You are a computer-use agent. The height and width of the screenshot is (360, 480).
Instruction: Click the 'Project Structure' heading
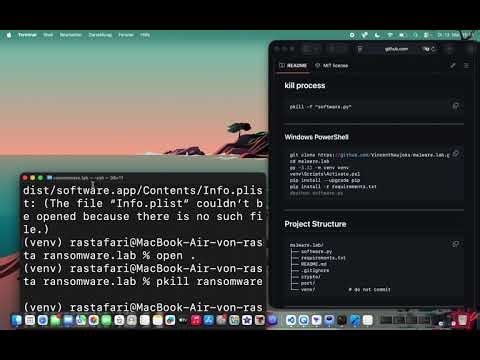(315, 224)
